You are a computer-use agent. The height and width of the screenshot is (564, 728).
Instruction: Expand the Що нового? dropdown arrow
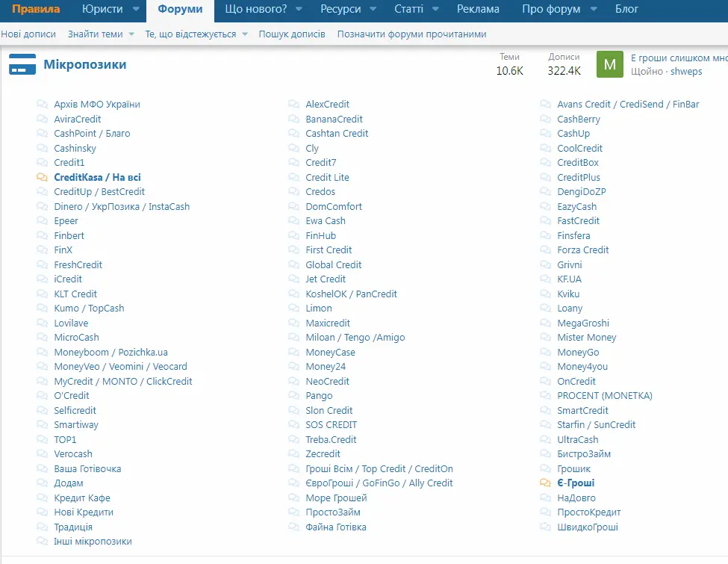tap(298, 10)
